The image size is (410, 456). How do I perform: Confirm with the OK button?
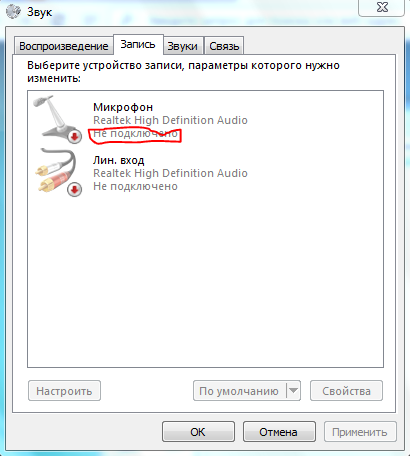coord(198,432)
